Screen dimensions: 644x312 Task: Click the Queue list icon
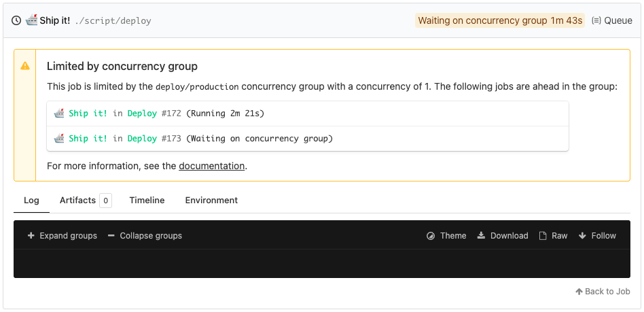[596, 20]
